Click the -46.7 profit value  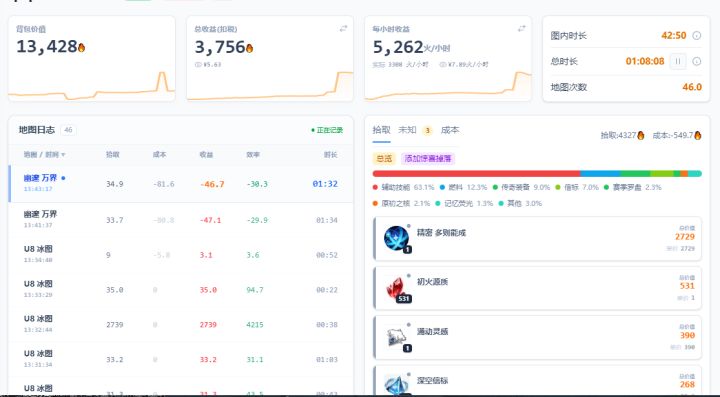coord(212,185)
